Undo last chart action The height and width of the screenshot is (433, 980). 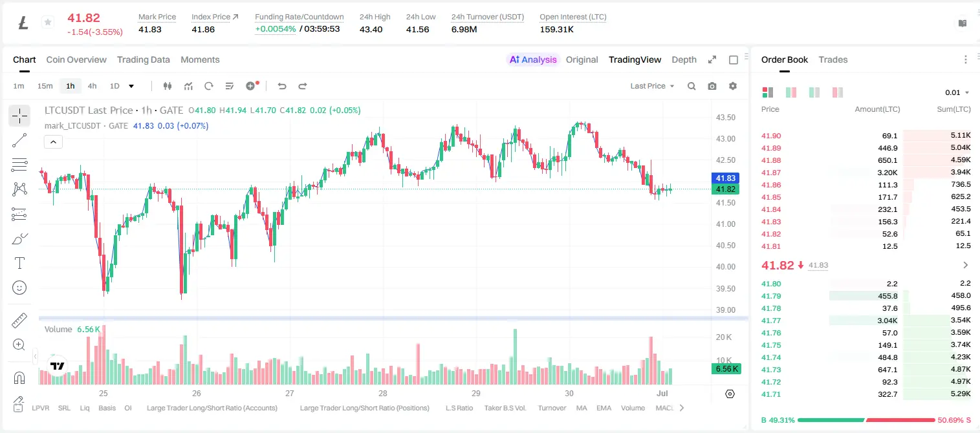point(282,86)
